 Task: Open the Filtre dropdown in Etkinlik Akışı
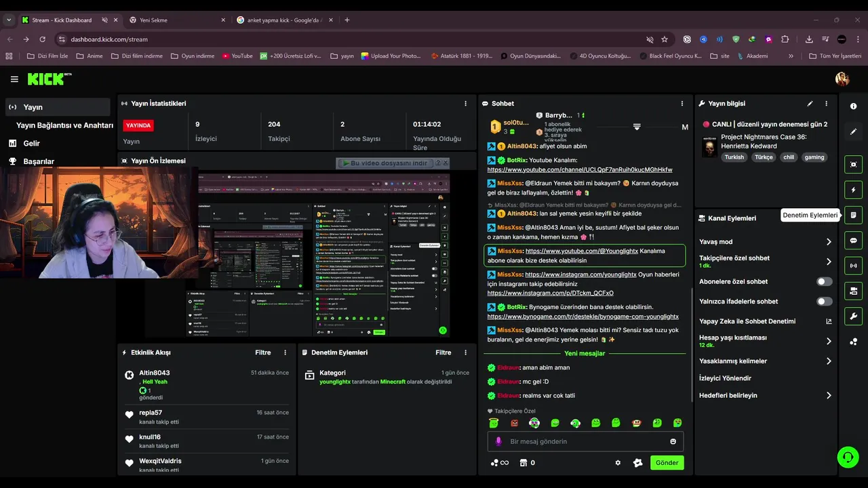click(x=263, y=352)
